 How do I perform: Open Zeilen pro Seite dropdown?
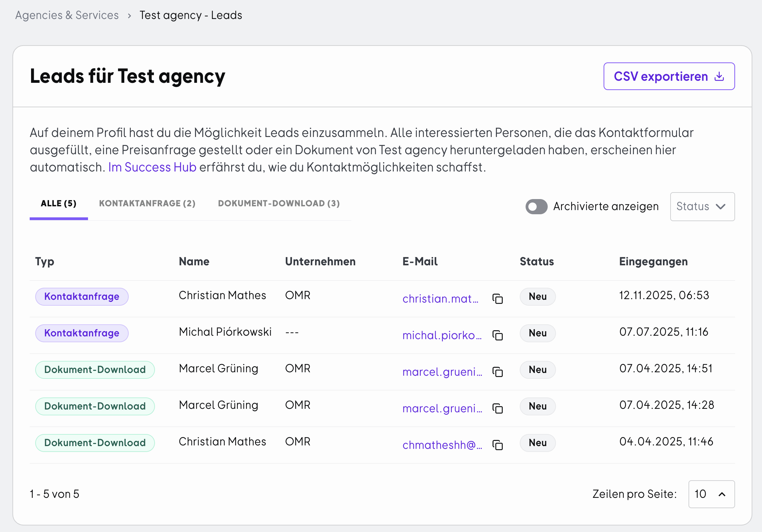tap(711, 494)
